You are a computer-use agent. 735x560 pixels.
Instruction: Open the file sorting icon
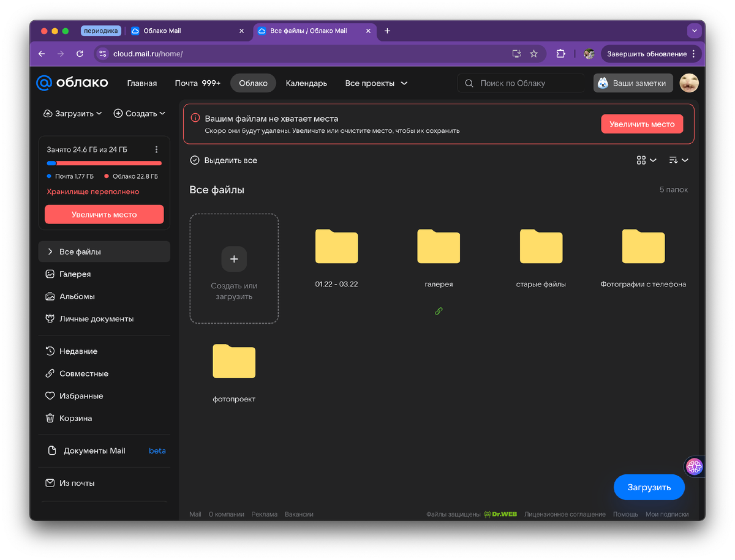coord(675,160)
